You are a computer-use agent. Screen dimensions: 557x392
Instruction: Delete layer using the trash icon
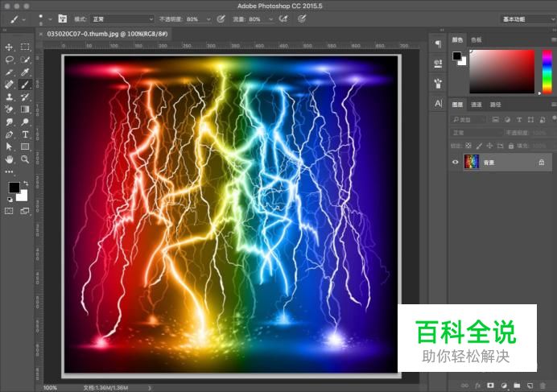543,386
